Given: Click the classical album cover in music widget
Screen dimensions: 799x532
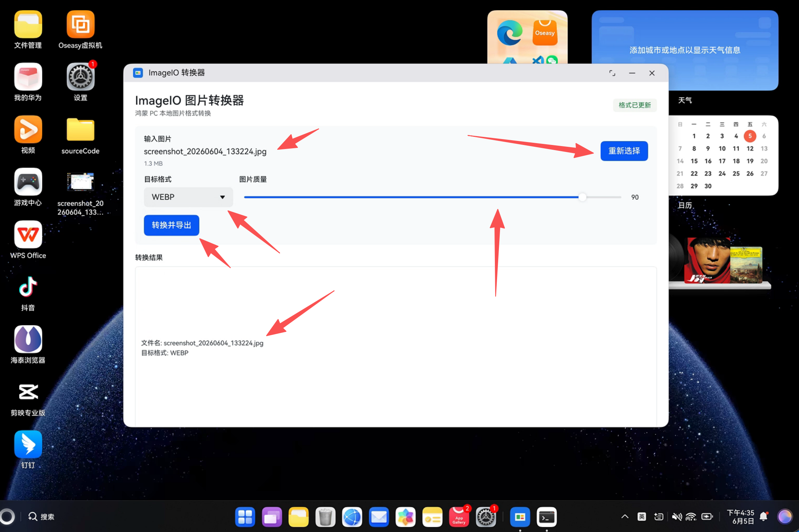Looking at the screenshot, I should tap(746, 265).
